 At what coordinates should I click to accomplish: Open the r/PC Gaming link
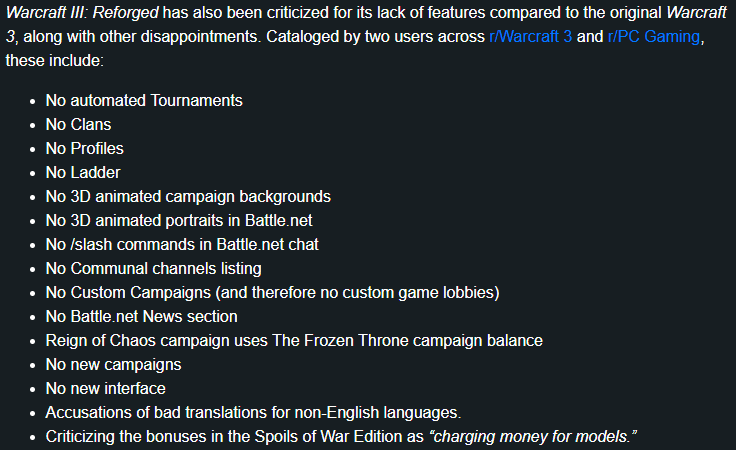653,37
